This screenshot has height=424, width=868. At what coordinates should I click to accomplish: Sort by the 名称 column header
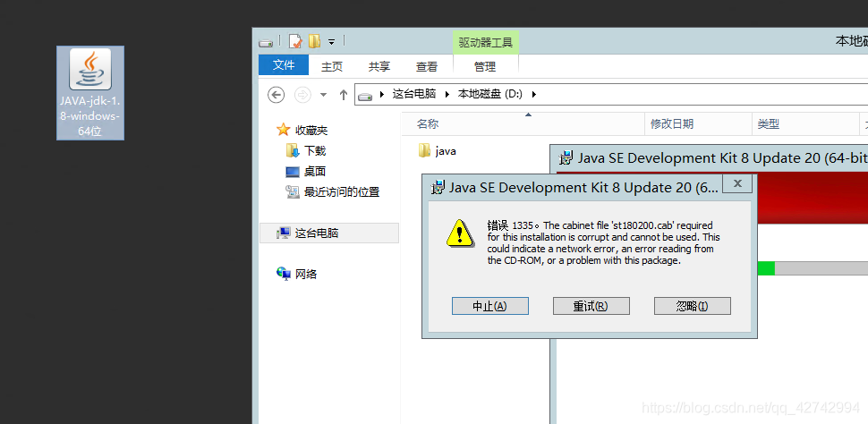523,124
